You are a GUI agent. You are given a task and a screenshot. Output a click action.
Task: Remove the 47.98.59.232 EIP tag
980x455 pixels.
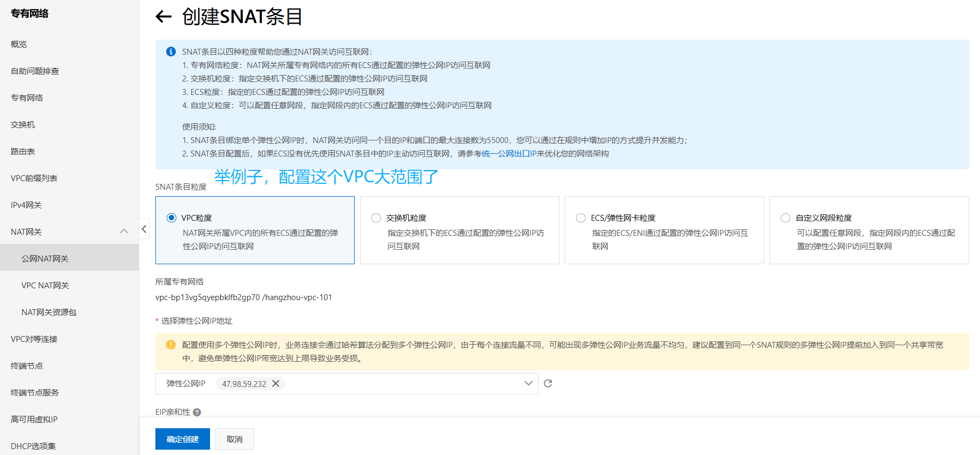pyautogui.click(x=275, y=383)
